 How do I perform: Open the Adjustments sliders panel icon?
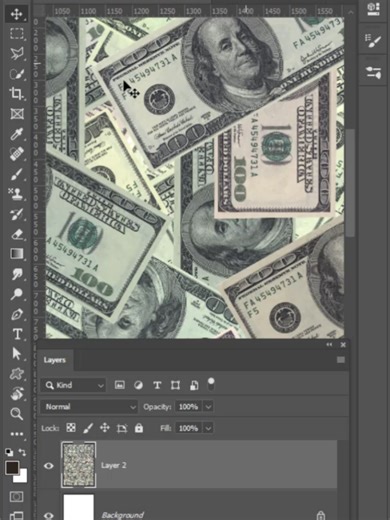pos(373,72)
